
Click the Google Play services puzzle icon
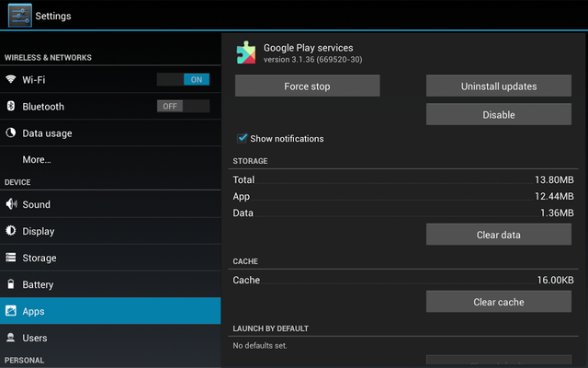click(x=246, y=52)
